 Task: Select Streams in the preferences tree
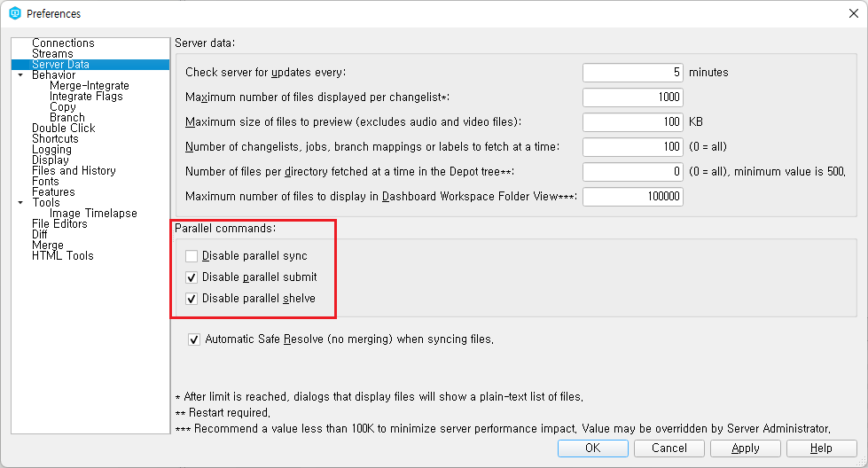click(52, 54)
